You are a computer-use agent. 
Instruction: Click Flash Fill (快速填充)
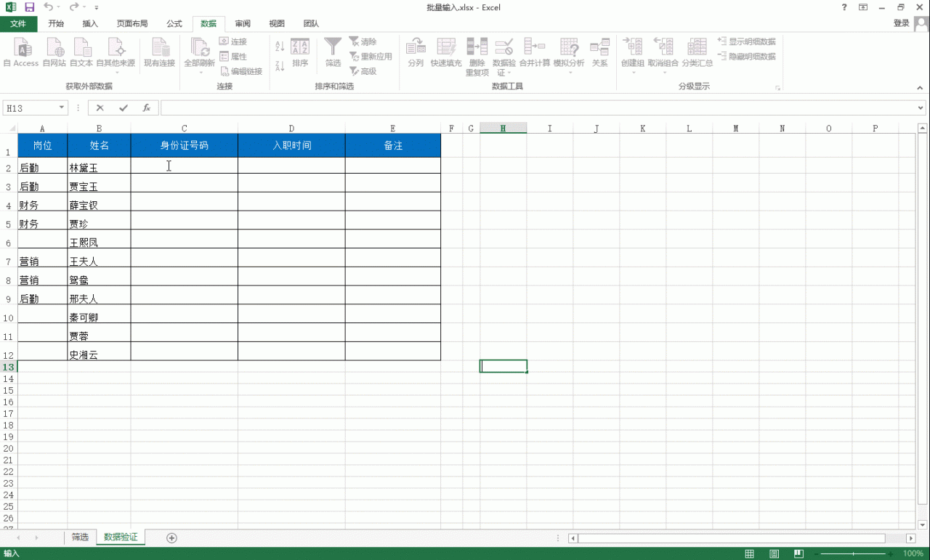[x=445, y=53]
